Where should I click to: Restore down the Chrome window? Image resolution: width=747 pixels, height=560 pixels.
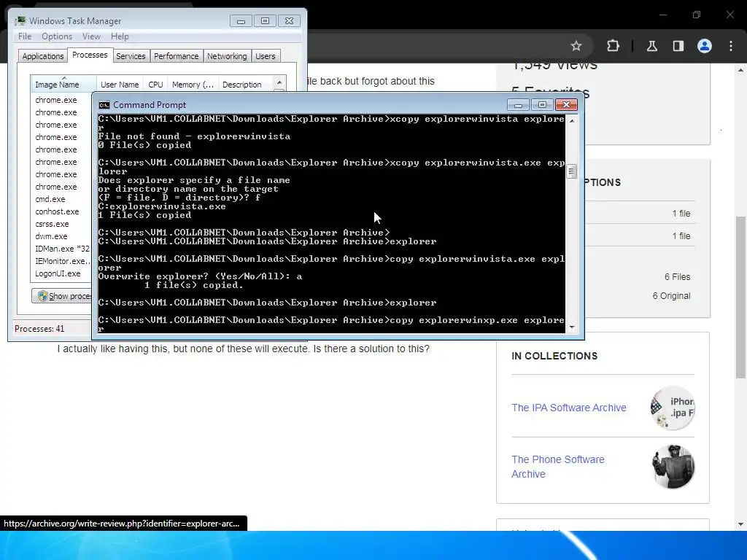(x=697, y=15)
